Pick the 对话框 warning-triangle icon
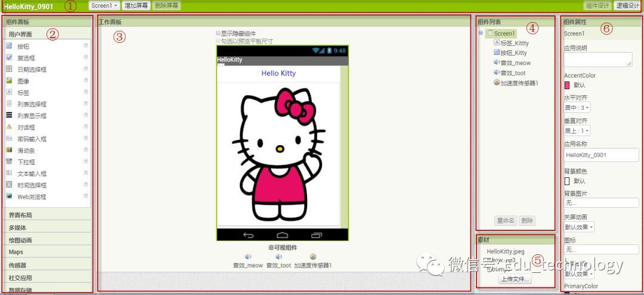 (9, 127)
